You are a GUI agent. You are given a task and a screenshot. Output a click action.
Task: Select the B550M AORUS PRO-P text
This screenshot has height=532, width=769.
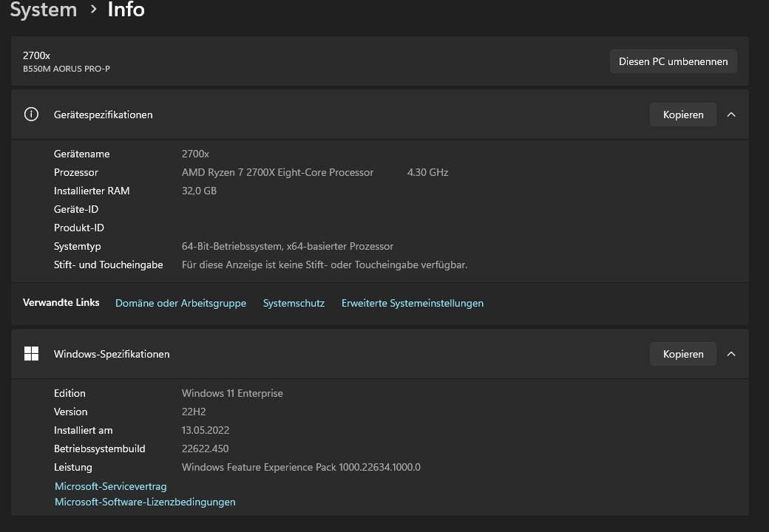[67, 69]
